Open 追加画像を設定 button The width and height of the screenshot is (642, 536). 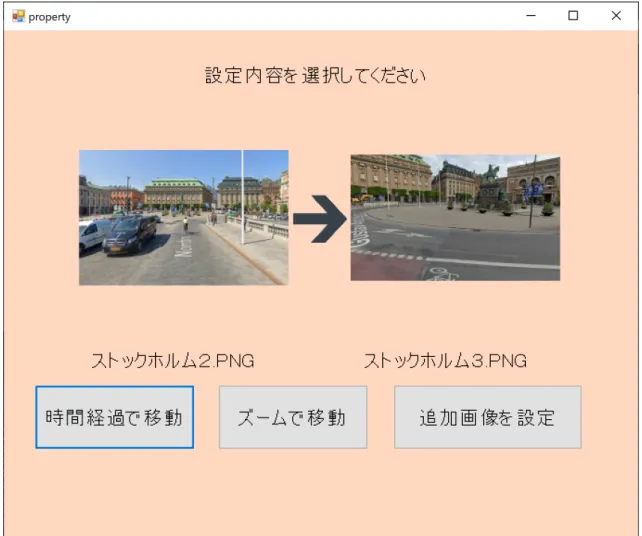pyautogui.click(x=488, y=417)
